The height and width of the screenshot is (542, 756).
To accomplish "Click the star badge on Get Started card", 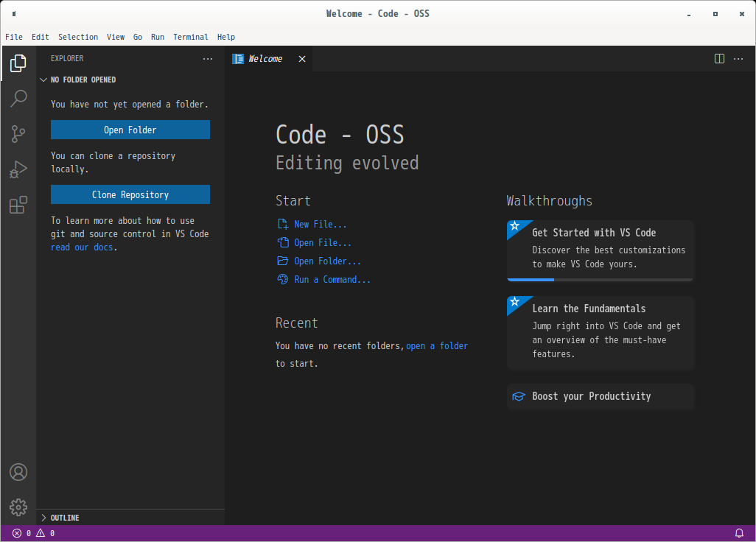I will [x=515, y=226].
